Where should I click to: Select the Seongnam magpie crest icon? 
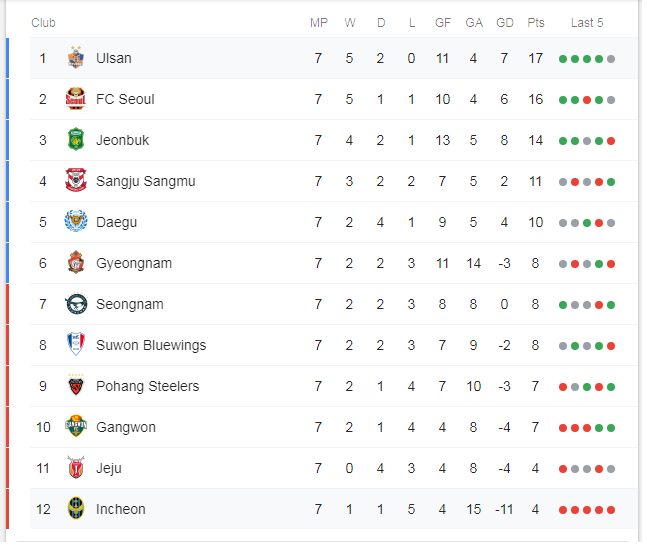coord(76,304)
